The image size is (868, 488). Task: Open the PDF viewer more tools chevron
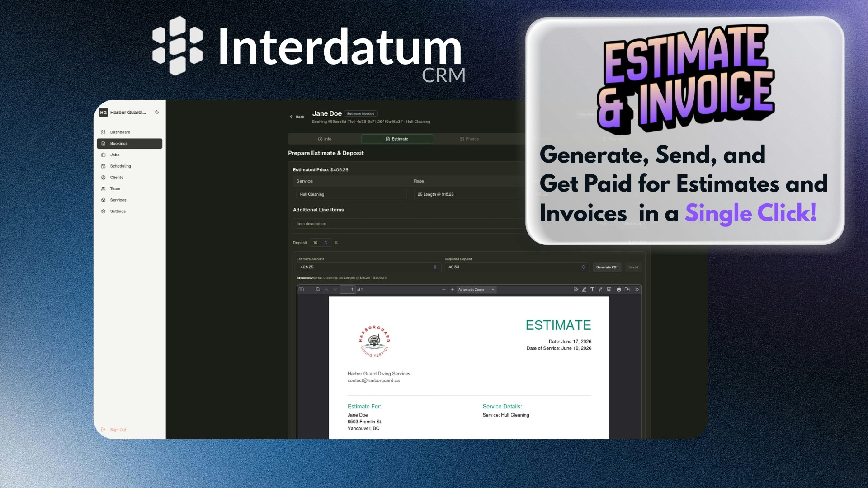(637, 290)
